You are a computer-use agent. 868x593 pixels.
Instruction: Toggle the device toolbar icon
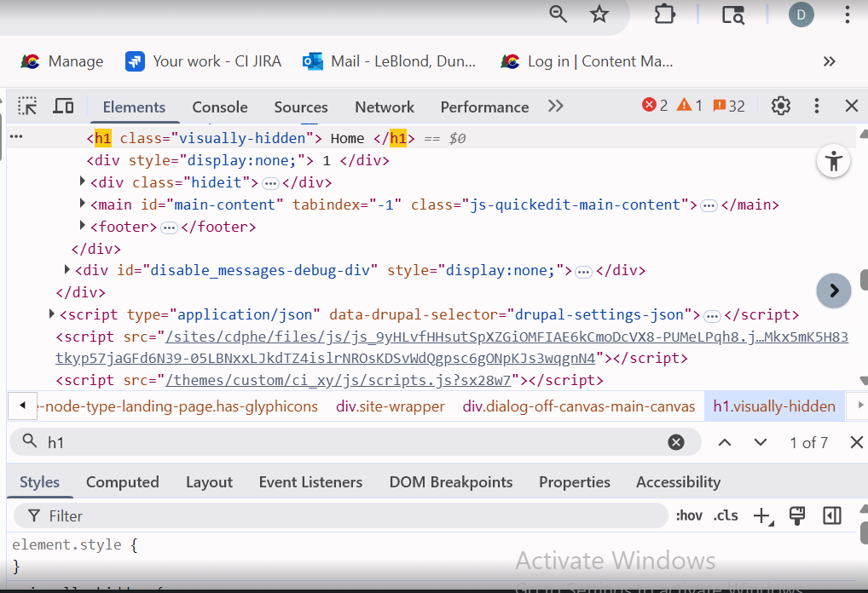[64, 106]
